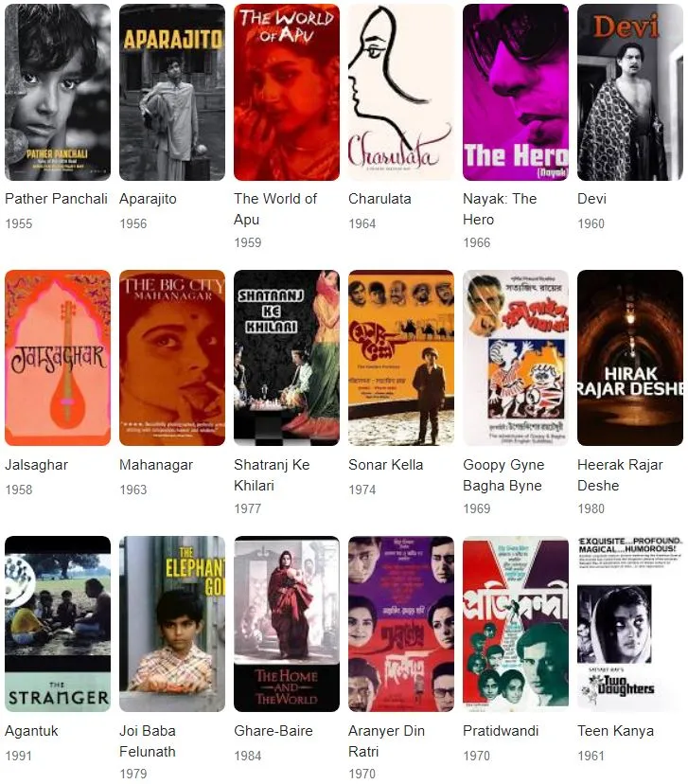688x784 pixels.
Task: Select the Agantuk Stranger poster
Action: pos(58,623)
